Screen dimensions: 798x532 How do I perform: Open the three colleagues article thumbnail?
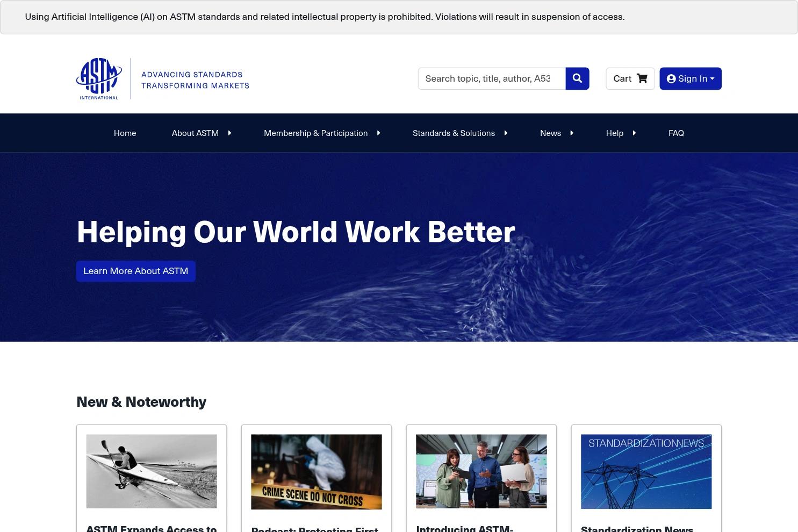click(481, 471)
